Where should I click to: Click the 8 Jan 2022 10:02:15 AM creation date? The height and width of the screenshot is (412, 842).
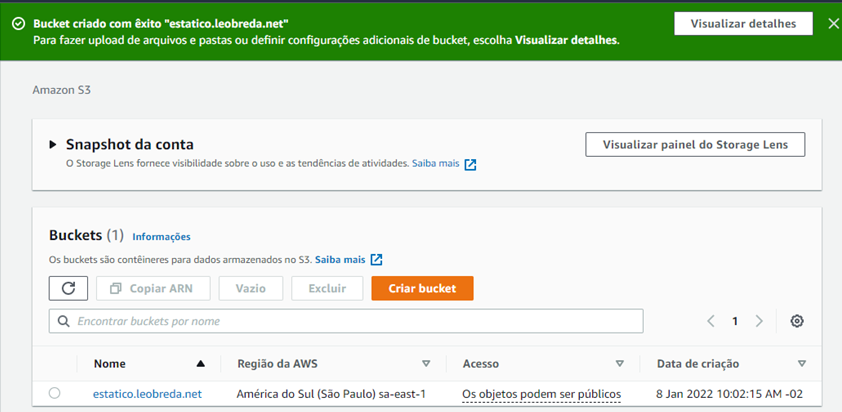729,394
